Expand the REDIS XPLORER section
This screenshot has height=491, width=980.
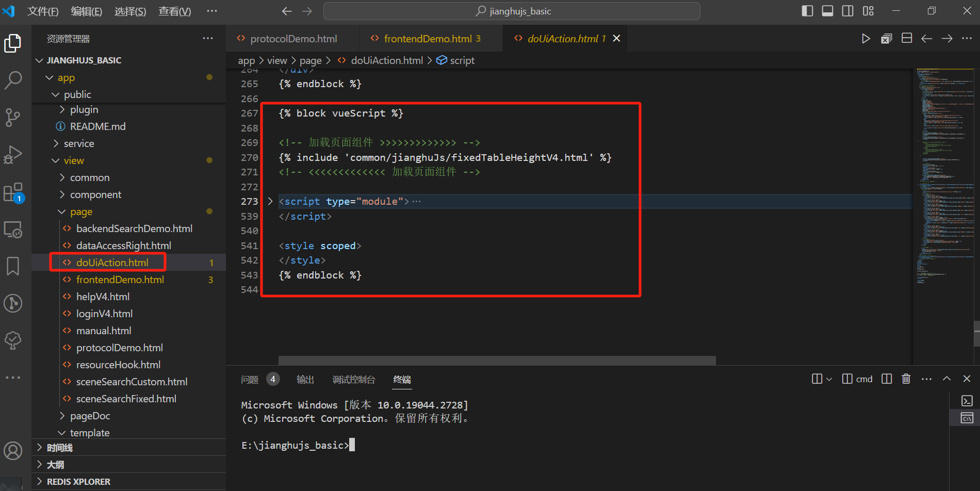[129, 482]
